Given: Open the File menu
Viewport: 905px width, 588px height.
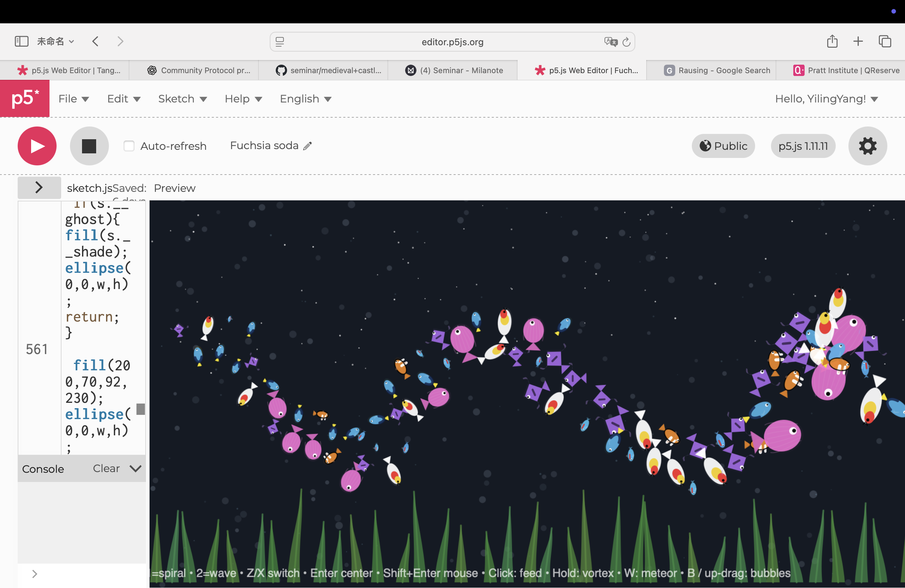Looking at the screenshot, I should click(74, 99).
